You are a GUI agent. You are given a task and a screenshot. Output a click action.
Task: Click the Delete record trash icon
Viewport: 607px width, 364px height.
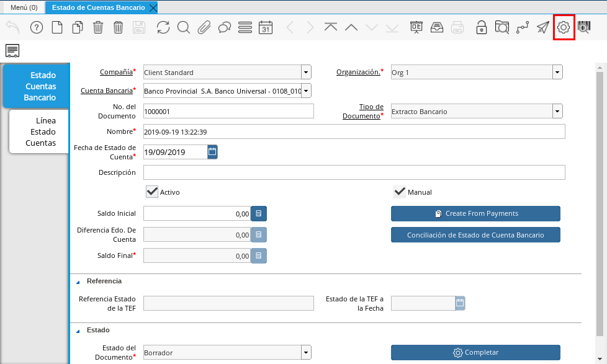[x=98, y=27]
